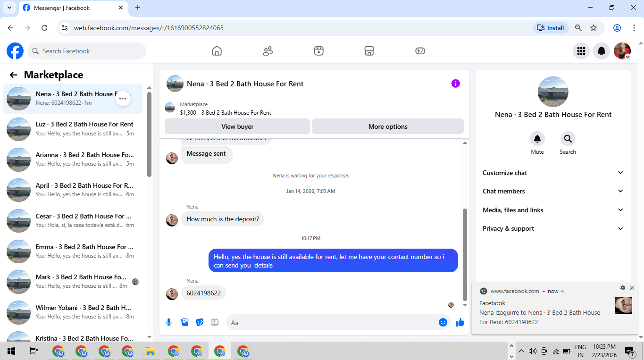
Task: Bookmark this page with the star icon
Action: (594, 28)
